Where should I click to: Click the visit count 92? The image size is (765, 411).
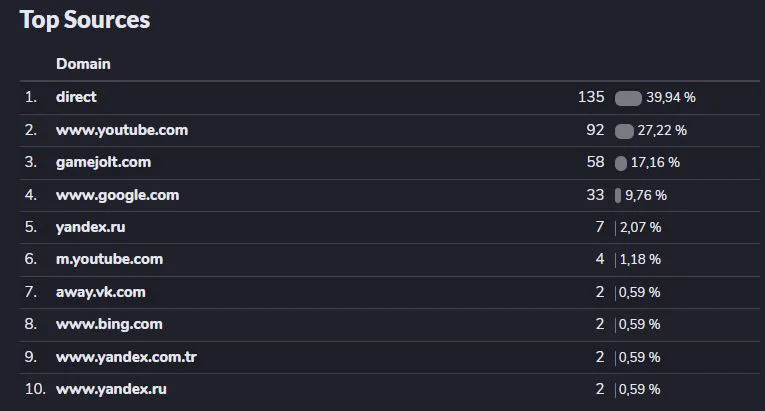(x=595, y=130)
